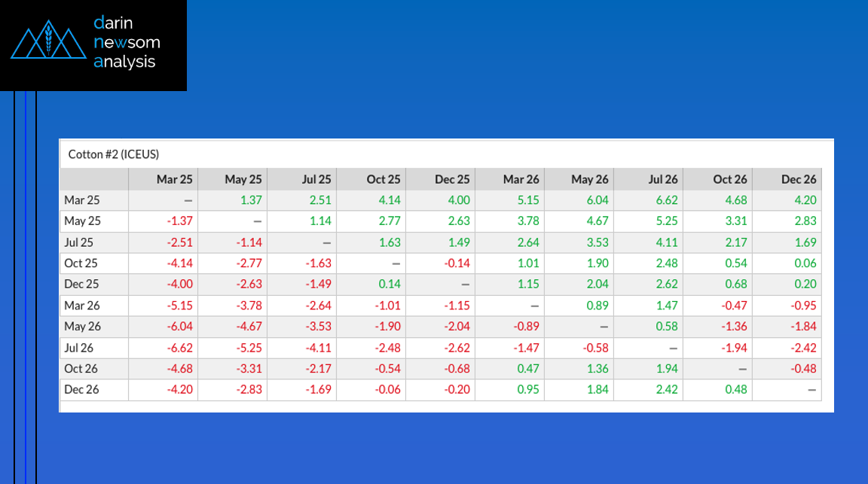Click the May 25 row label
868x484 pixels.
84,221
